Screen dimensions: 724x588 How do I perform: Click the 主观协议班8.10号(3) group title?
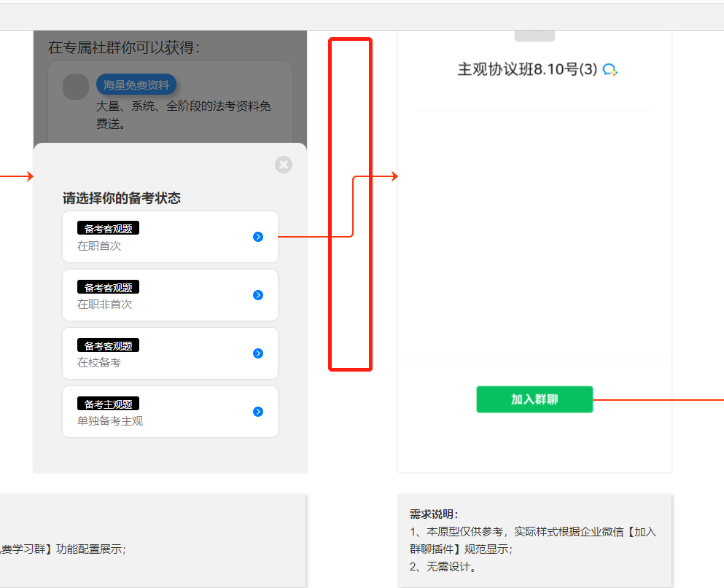click(527, 69)
